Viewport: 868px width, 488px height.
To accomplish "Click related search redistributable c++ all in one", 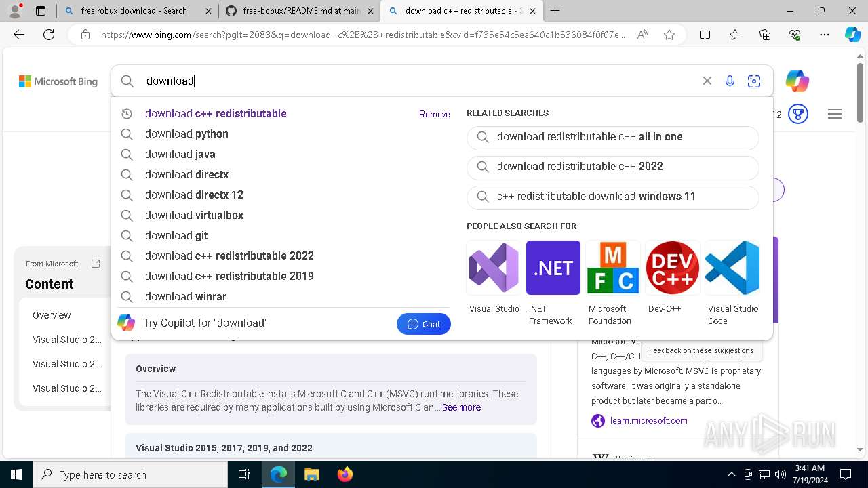I will [x=613, y=137].
